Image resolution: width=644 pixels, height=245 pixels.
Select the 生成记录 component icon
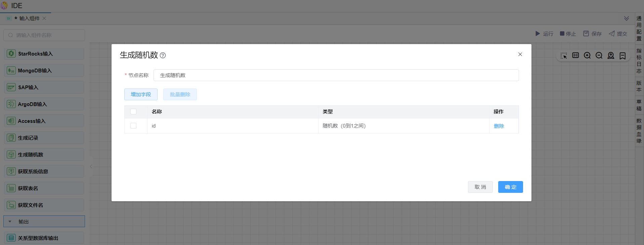coord(11,138)
